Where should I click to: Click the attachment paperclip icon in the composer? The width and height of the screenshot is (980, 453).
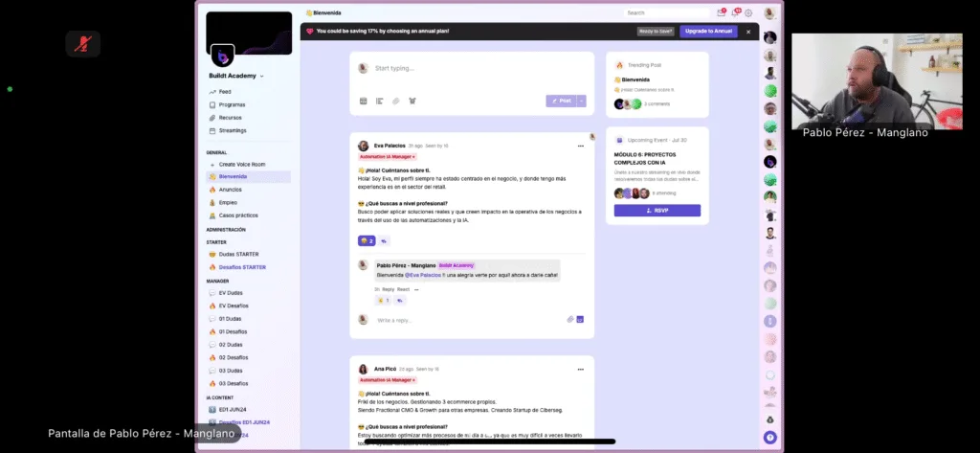(x=395, y=101)
